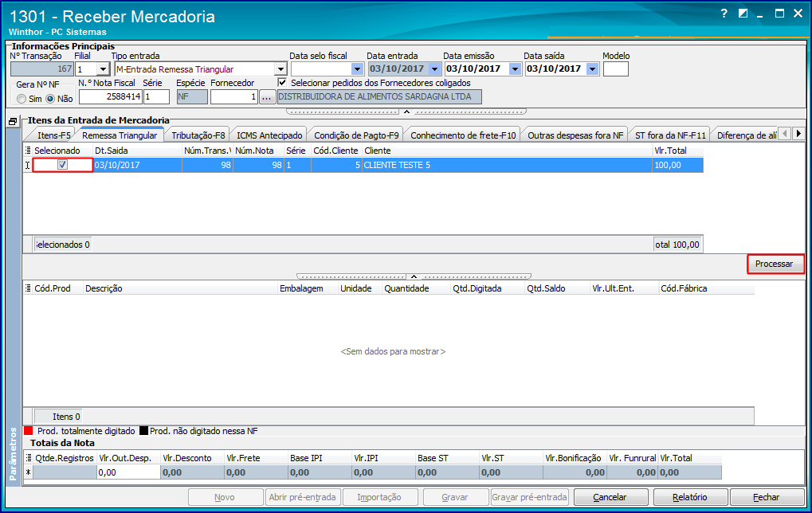The image size is (812, 513).
Task: Open grid column chooser next to Qtde.Registros
Action: pyautogui.click(x=29, y=458)
